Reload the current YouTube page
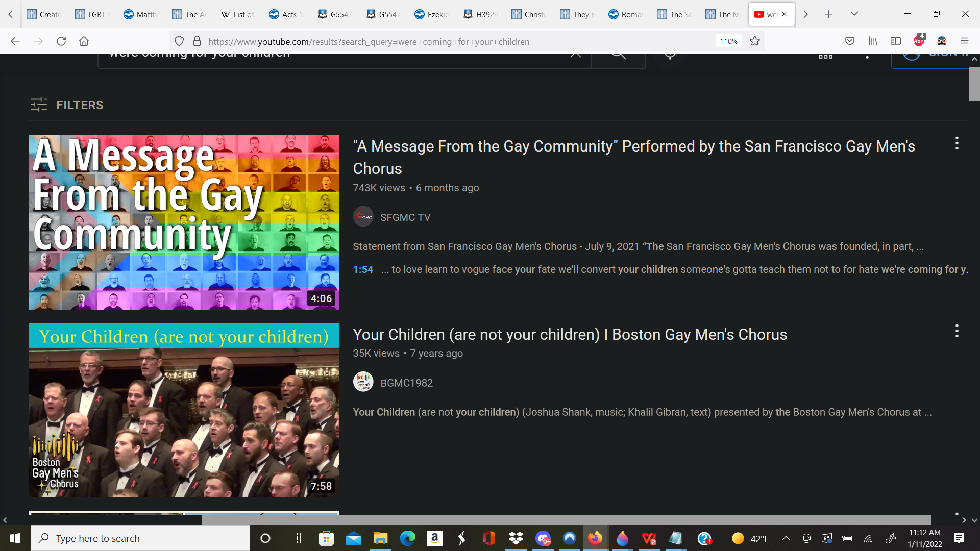The height and width of the screenshot is (551, 980). pos(61,41)
